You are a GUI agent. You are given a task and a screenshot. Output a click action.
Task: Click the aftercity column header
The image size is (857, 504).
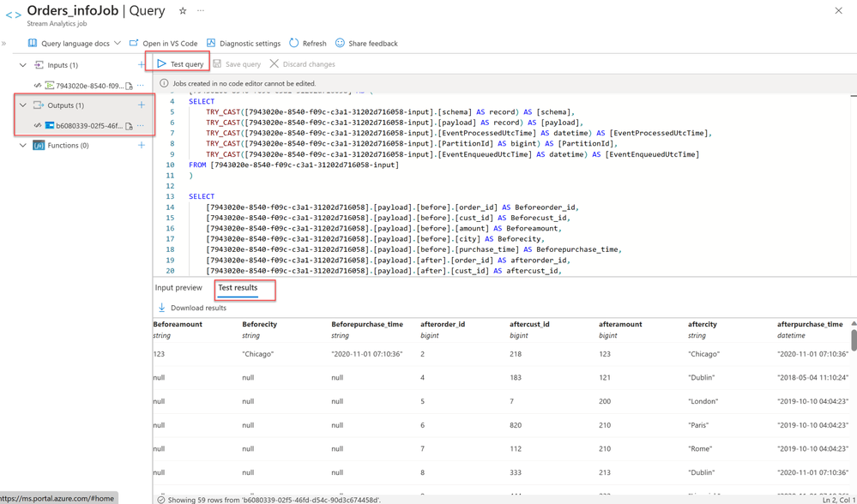click(x=703, y=324)
